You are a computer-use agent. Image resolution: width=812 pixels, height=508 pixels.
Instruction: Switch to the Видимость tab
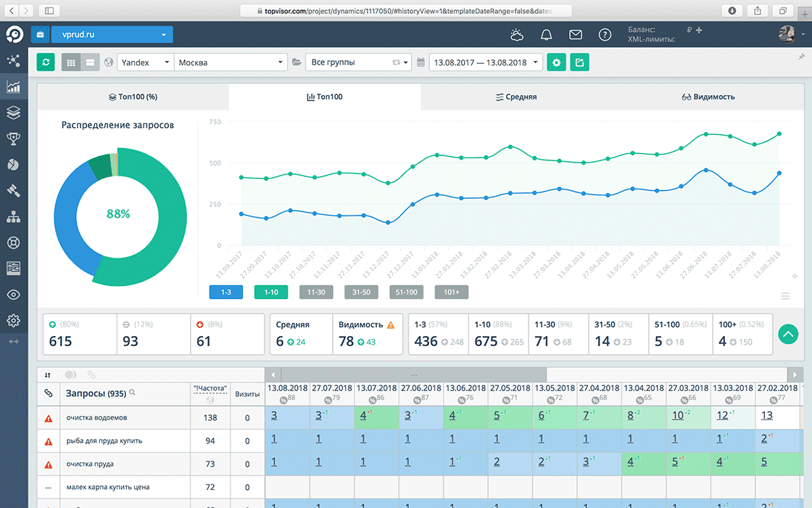[708, 97]
